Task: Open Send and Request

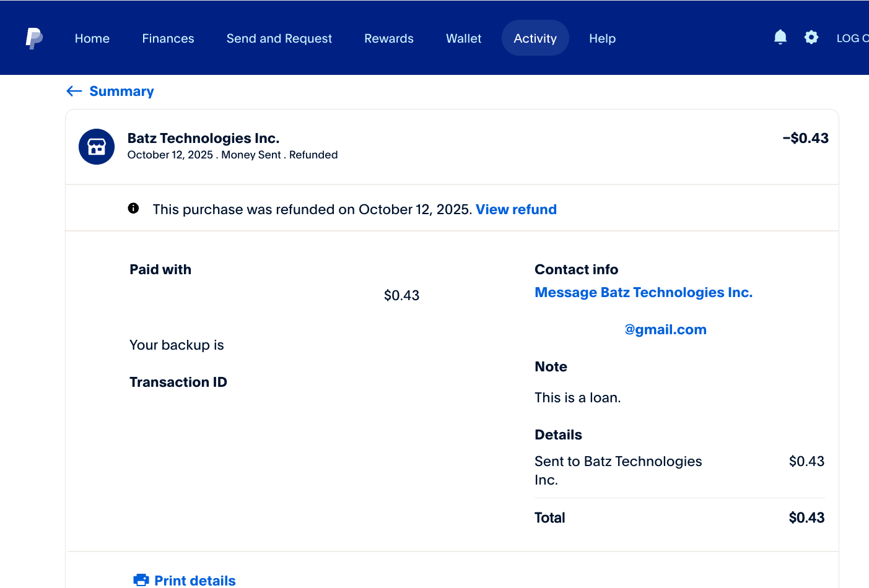Action: click(x=279, y=38)
